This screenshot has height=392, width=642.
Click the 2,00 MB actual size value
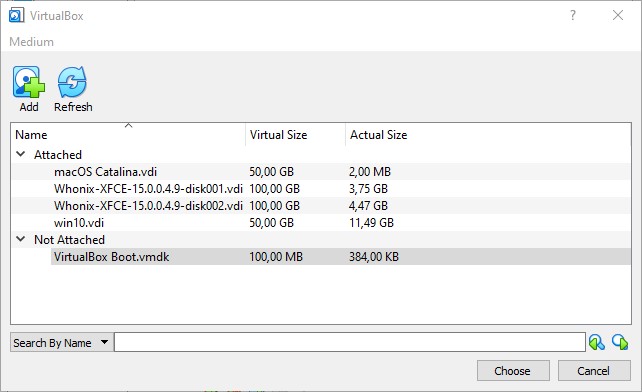tap(370, 172)
